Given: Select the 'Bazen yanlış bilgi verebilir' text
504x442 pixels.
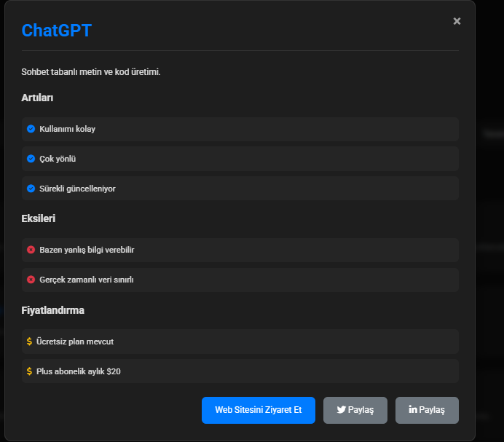Looking at the screenshot, I should click(87, 250).
